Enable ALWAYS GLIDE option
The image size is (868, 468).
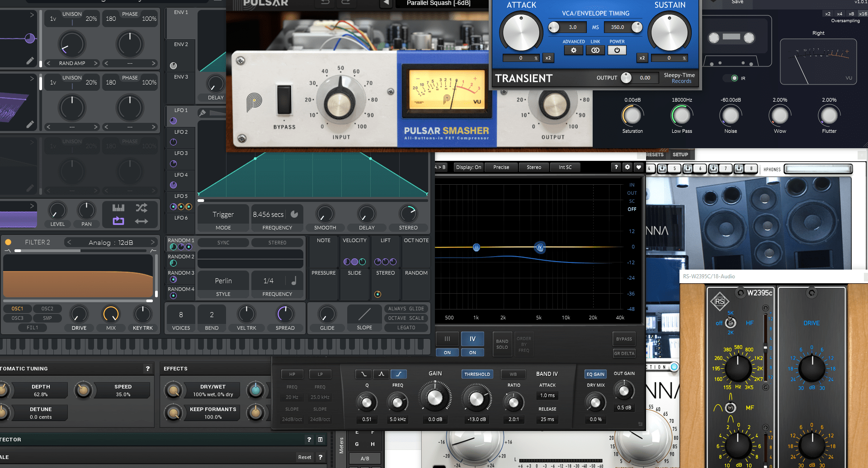click(x=406, y=309)
